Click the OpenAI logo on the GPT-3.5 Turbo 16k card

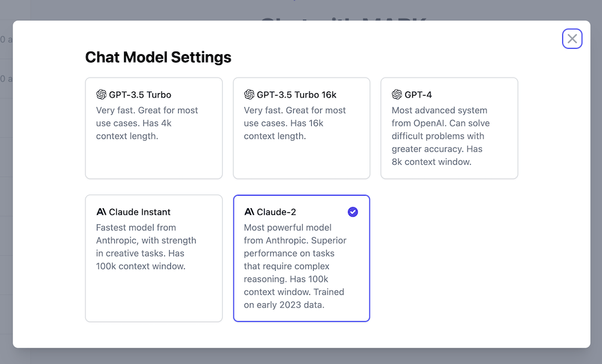click(249, 94)
